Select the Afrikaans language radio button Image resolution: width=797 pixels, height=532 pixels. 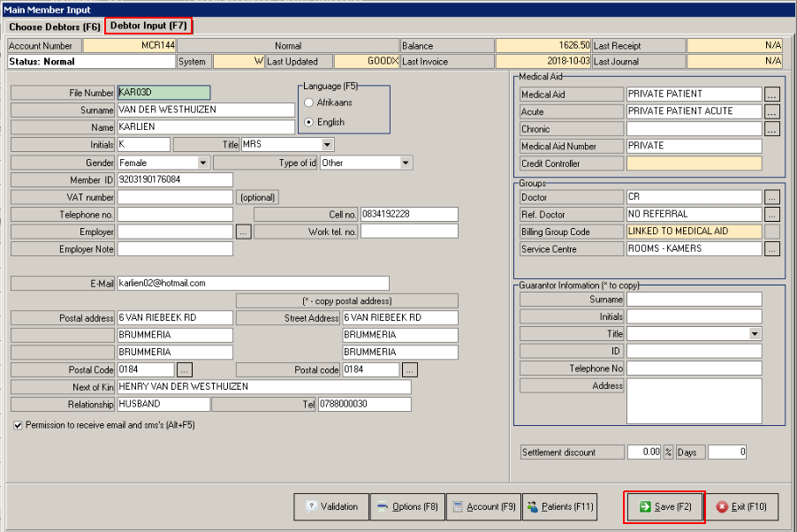pyautogui.click(x=308, y=103)
